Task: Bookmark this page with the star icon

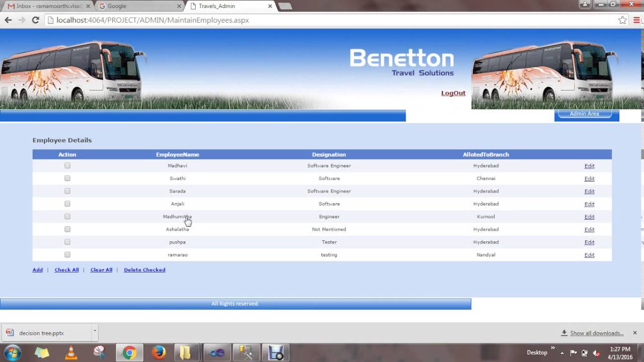Action: [622, 20]
